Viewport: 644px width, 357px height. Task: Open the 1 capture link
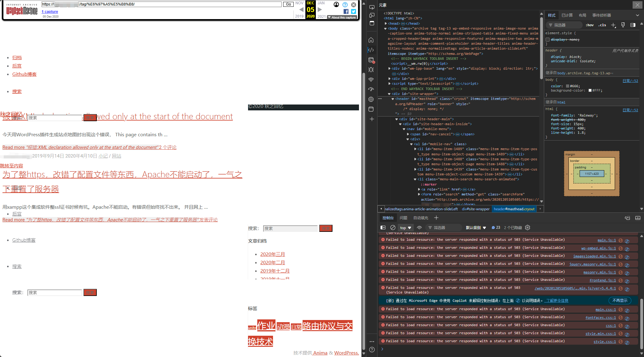(x=50, y=12)
